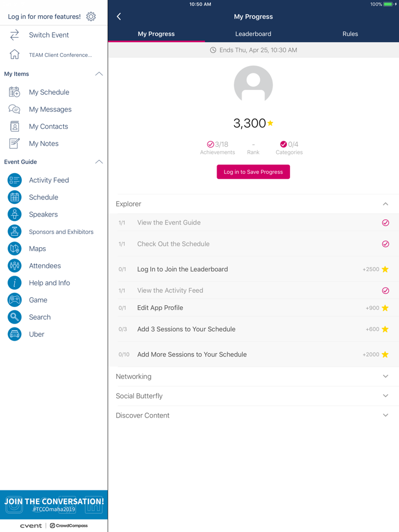Image resolution: width=399 pixels, height=532 pixels.
Task: Collapse the Event Guide section
Action: [99, 162]
